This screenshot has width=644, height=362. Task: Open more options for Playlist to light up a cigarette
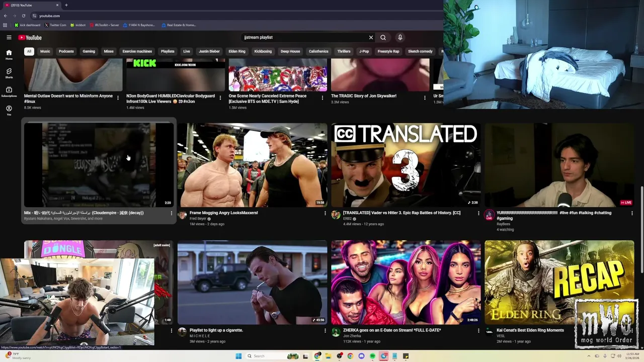click(325, 331)
